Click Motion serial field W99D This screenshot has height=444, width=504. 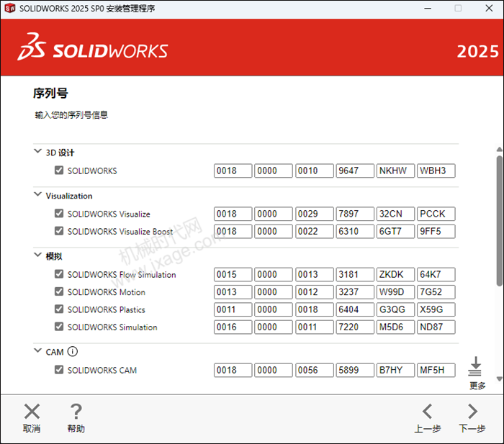[396, 291]
